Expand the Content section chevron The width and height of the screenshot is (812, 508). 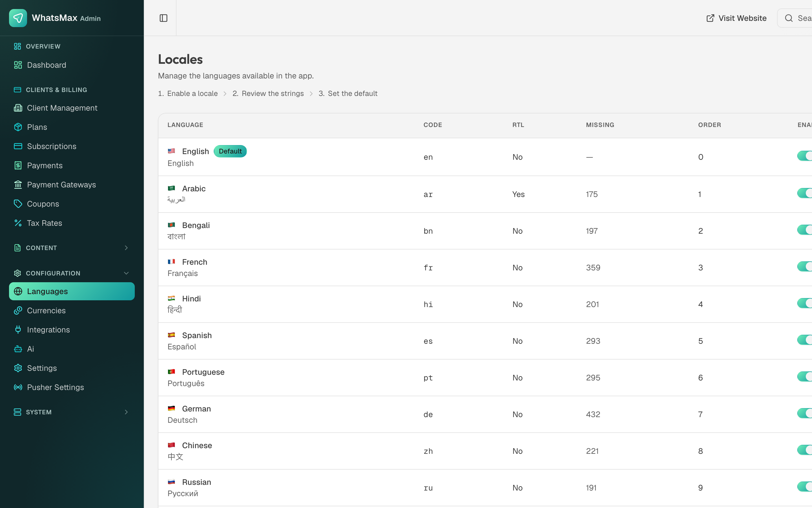pos(126,248)
